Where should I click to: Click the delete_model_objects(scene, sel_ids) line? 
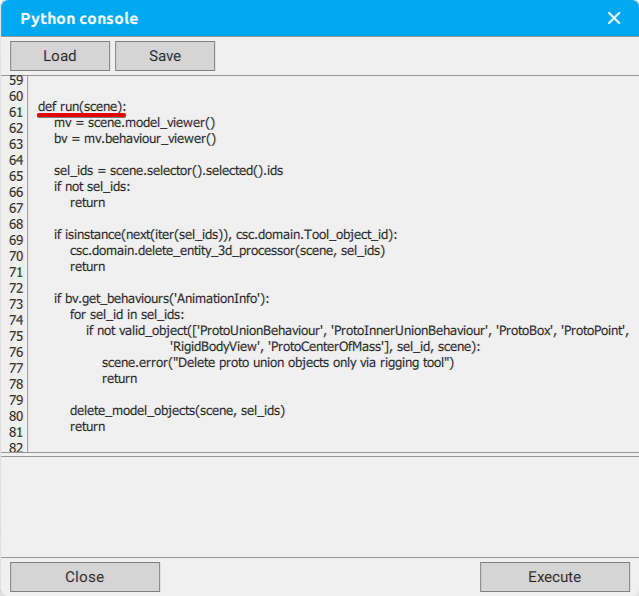(x=177, y=411)
